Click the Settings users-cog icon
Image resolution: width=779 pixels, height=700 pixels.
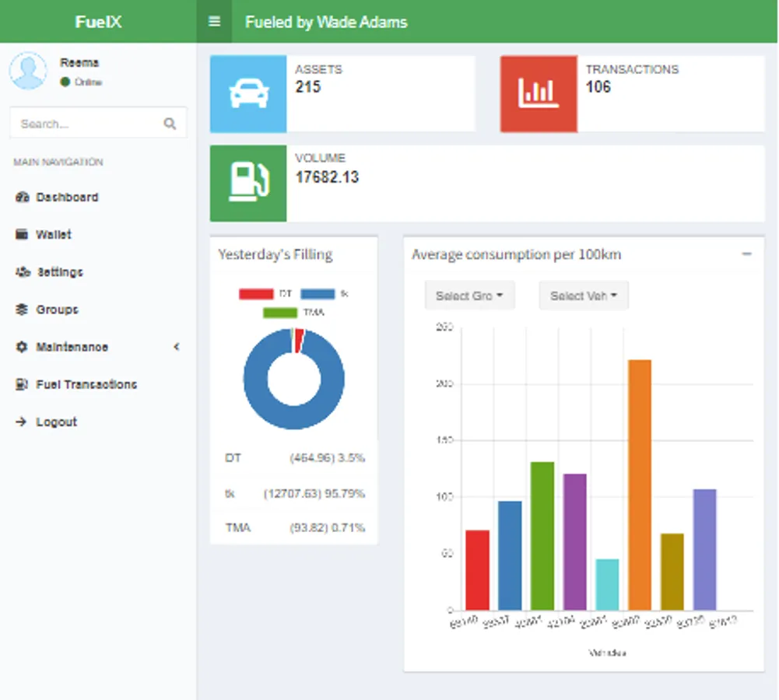click(x=23, y=272)
